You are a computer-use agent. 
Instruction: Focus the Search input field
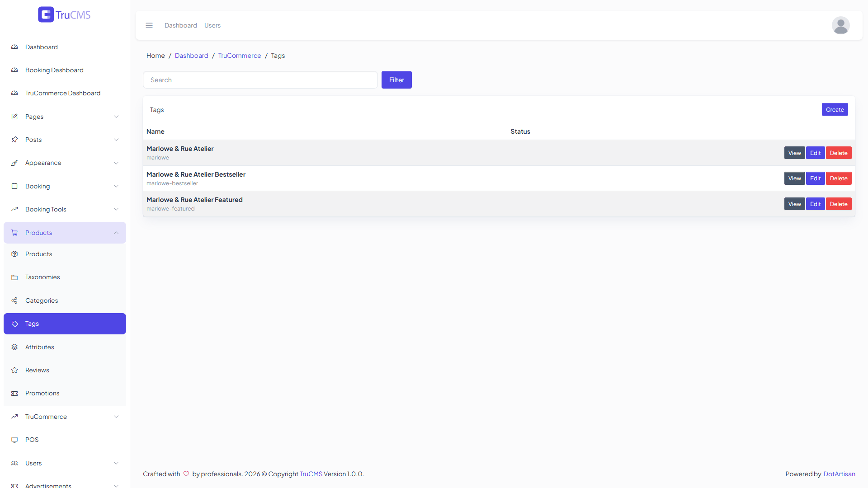click(260, 80)
